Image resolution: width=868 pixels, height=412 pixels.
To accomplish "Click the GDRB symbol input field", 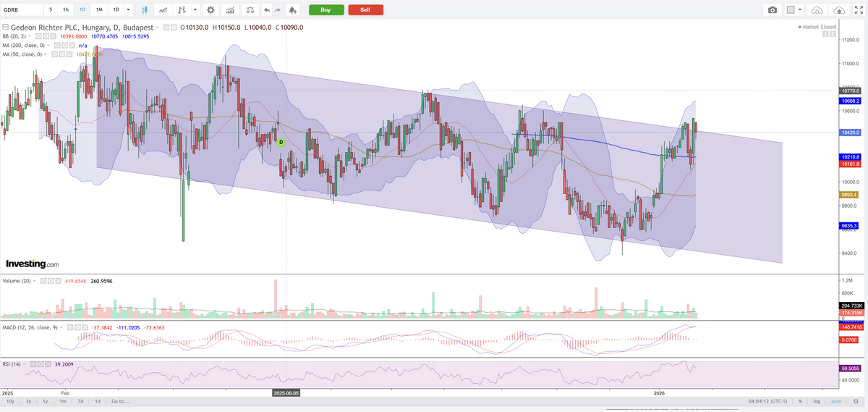I will [20, 10].
